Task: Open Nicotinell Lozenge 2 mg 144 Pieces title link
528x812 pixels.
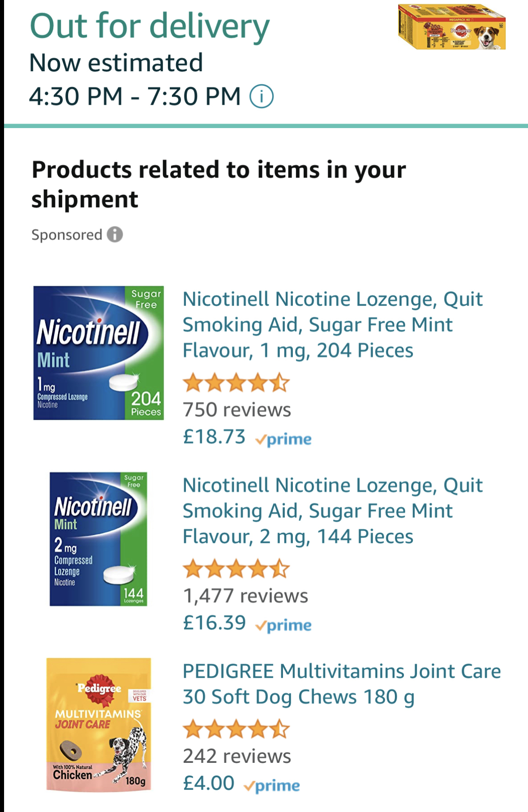Action: point(333,511)
